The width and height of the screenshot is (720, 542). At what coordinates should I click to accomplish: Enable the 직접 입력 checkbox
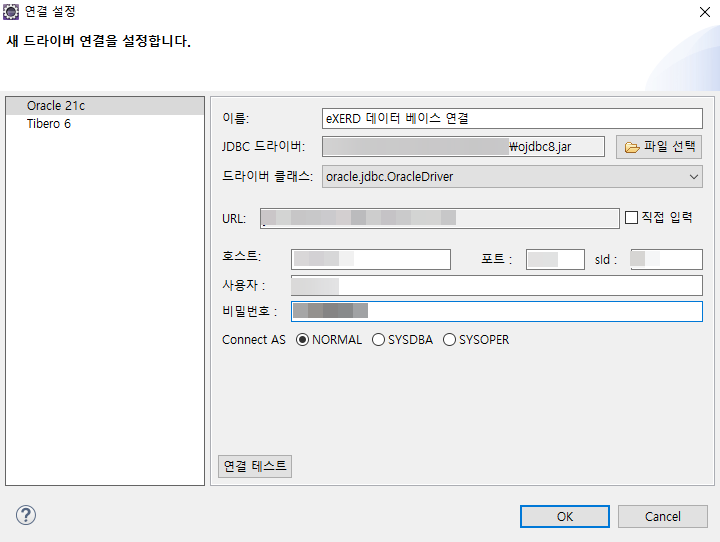[x=631, y=217]
